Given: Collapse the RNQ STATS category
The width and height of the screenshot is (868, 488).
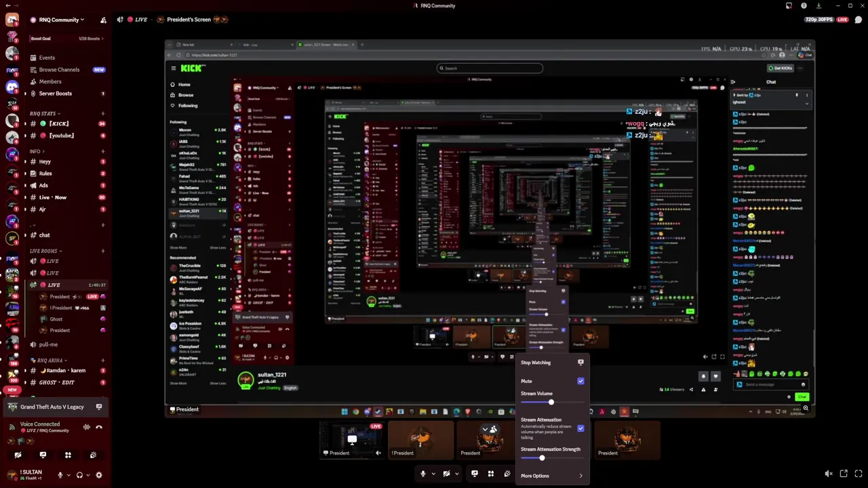Looking at the screenshot, I should [x=45, y=113].
